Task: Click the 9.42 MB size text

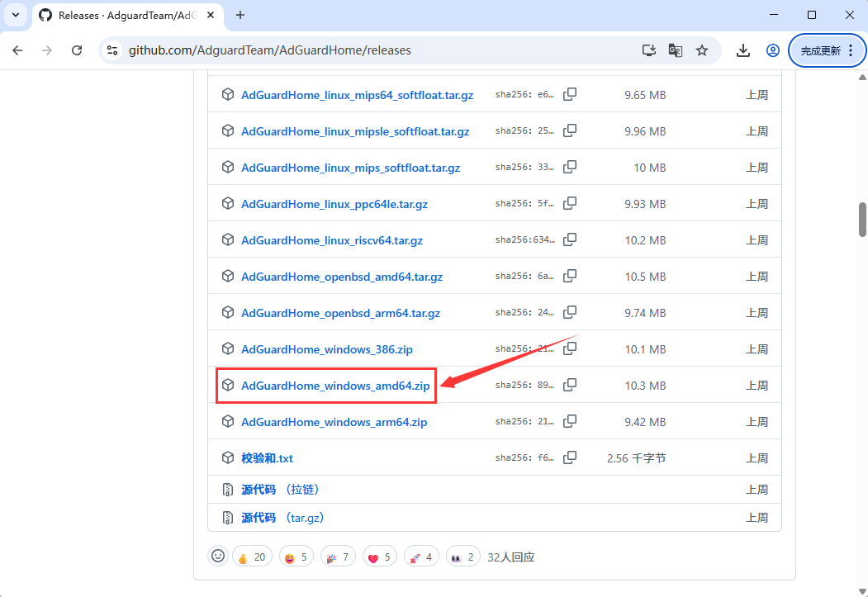Action: pyautogui.click(x=645, y=422)
